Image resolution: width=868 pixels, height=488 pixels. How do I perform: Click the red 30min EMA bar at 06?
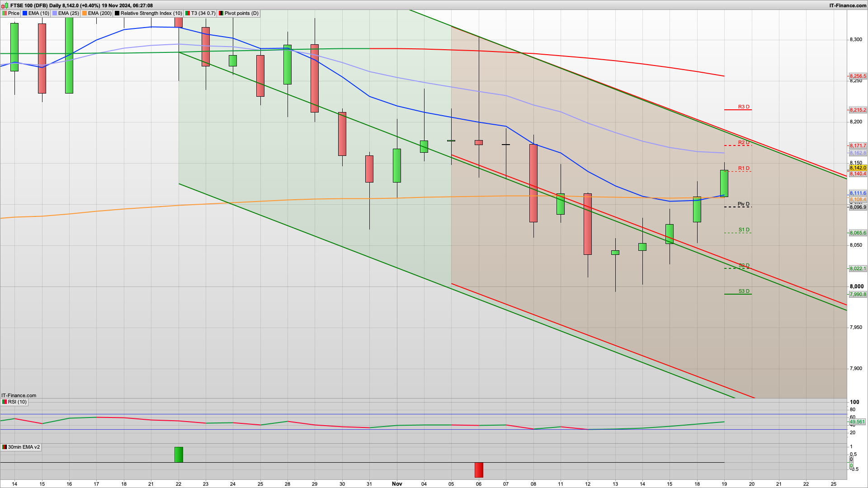click(x=479, y=470)
